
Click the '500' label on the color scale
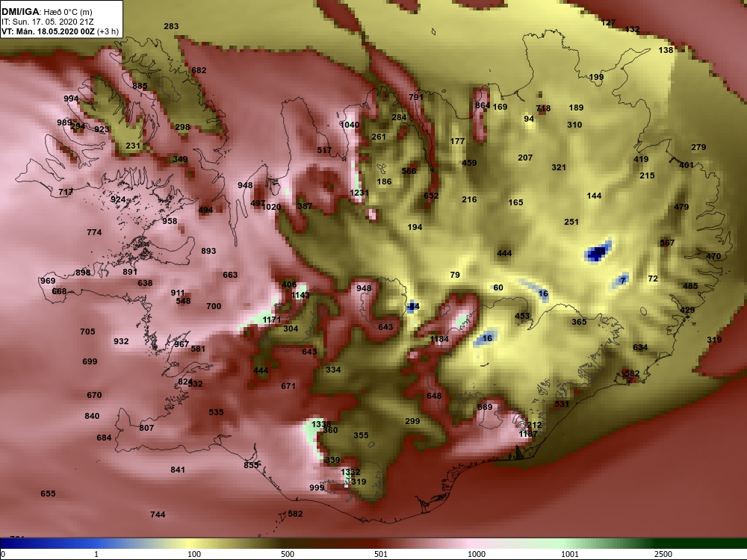(288, 554)
